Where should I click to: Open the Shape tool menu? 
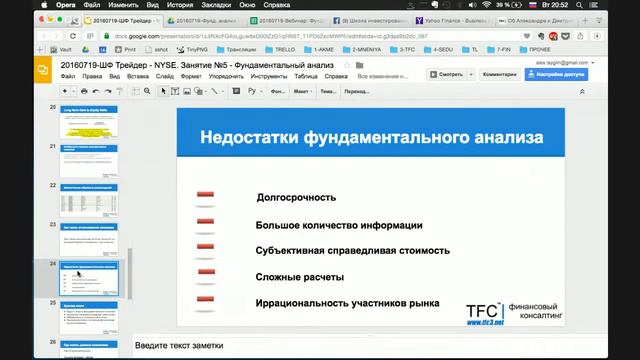pyautogui.click(x=199, y=91)
